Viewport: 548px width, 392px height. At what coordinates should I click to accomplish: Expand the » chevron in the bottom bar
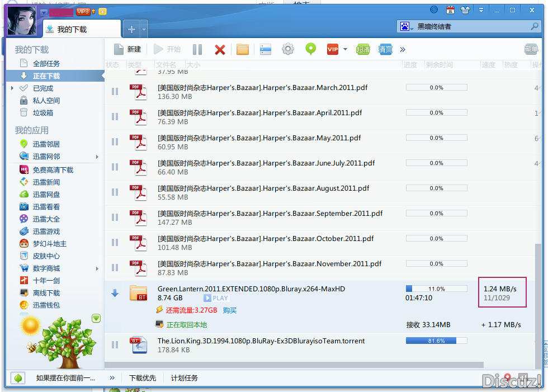click(x=112, y=377)
